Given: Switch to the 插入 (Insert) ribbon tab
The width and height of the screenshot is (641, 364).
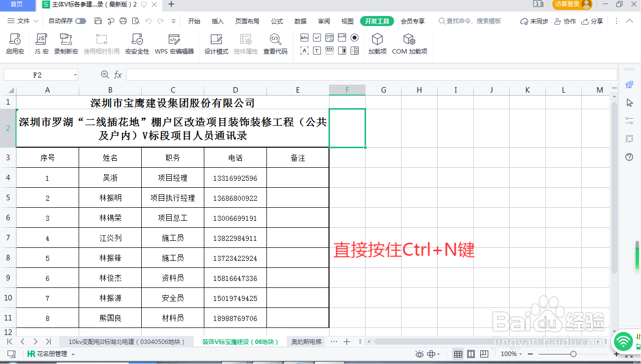Looking at the screenshot, I should pos(217,21).
